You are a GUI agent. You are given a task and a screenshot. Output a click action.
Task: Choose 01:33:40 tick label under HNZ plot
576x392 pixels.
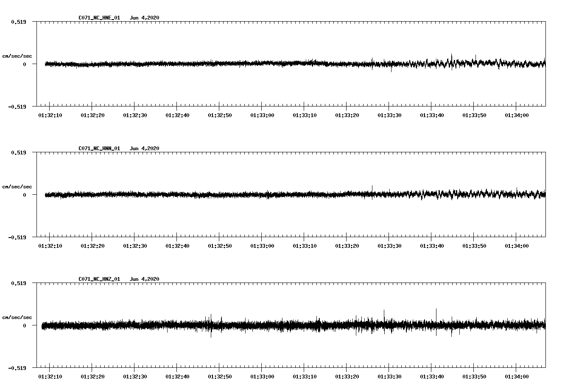pyautogui.click(x=432, y=376)
